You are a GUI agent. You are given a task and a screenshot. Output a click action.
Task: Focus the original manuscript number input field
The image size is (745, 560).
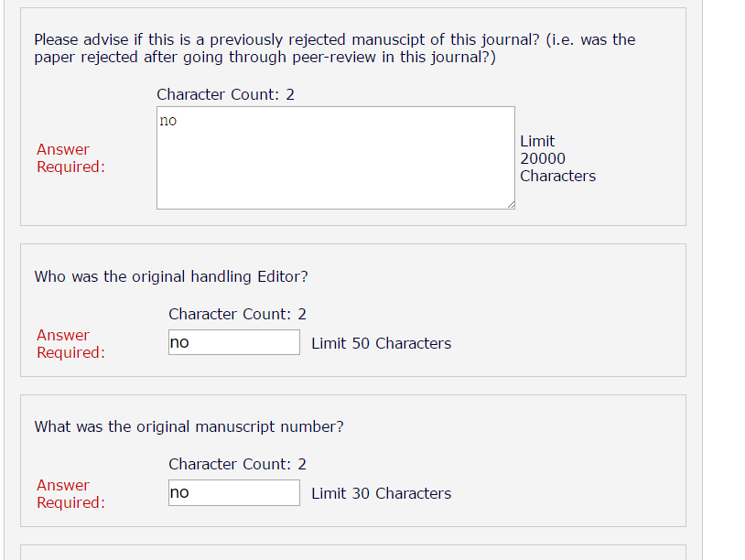pos(234,492)
